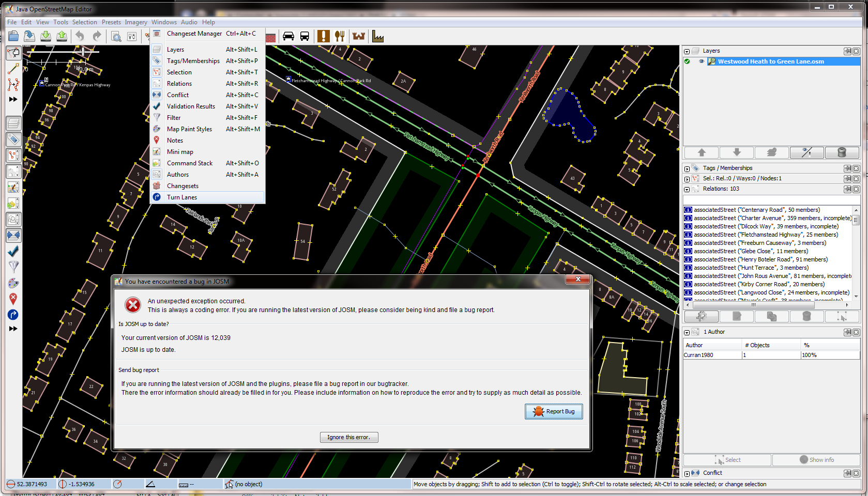
Task: Select associatedStreet Glebe Close relation
Action: point(768,251)
